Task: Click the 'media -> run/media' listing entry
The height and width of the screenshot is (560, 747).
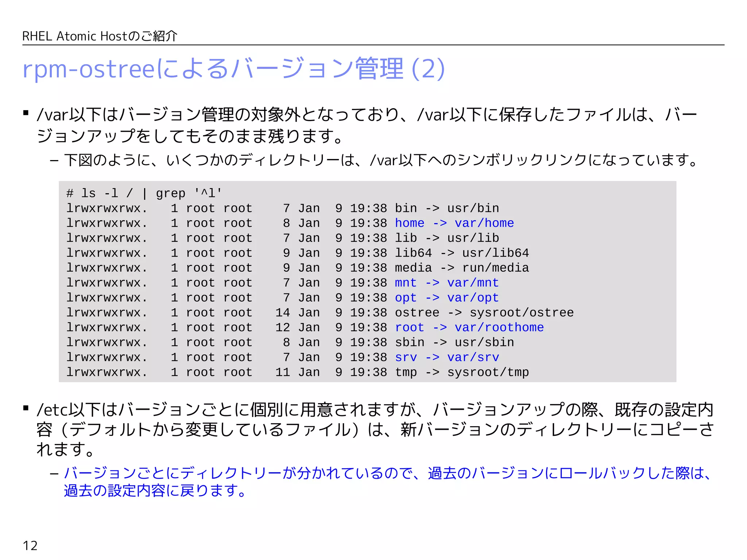Action: (462, 268)
